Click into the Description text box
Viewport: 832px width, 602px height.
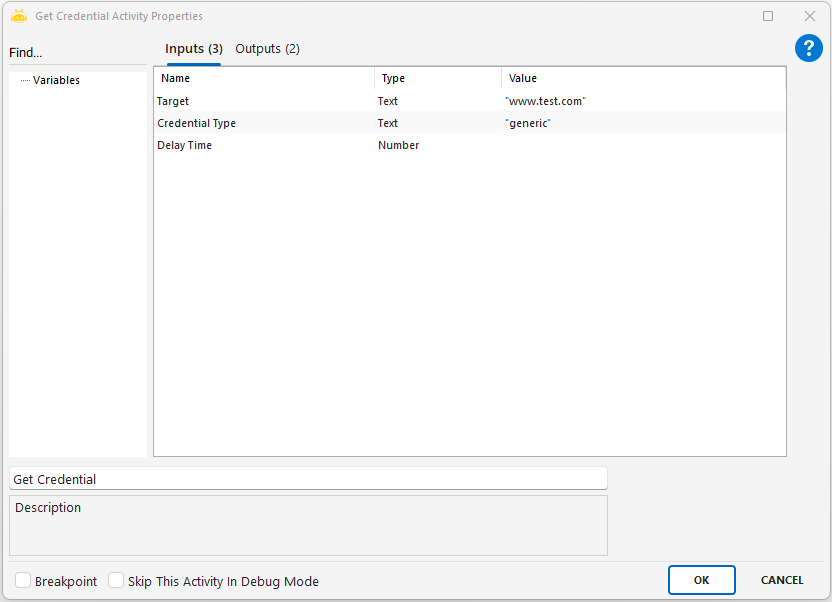(x=308, y=525)
